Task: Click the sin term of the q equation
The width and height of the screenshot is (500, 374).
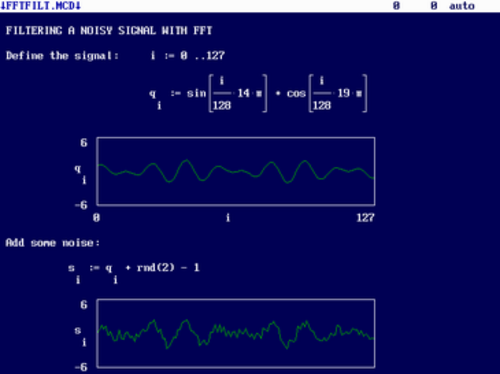Action: [x=227, y=93]
